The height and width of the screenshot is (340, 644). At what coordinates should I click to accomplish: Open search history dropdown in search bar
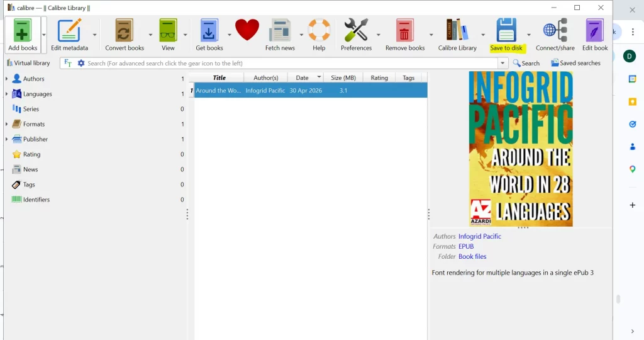502,64
